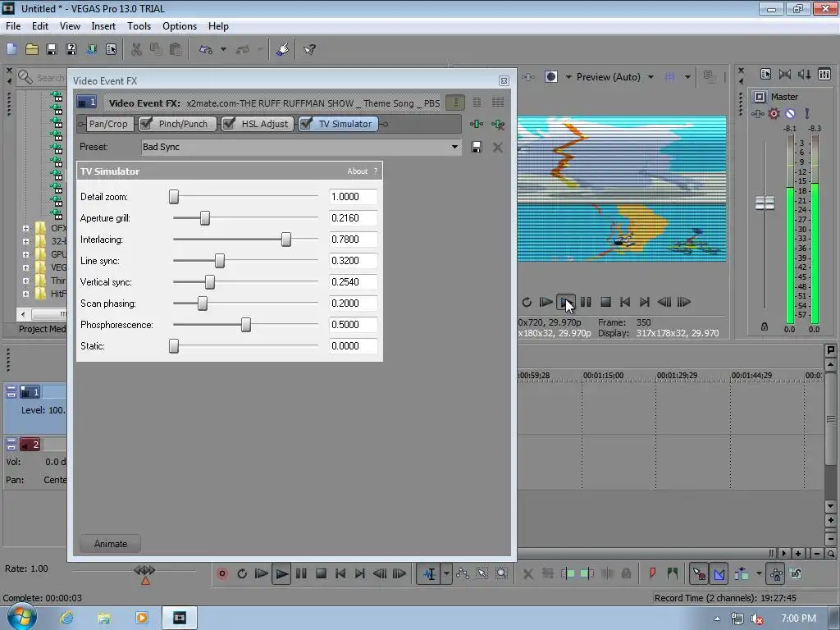Open the Preview (Auto) quality dropdown
This screenshot has height=630, width=840.
(x=651, y=76)
